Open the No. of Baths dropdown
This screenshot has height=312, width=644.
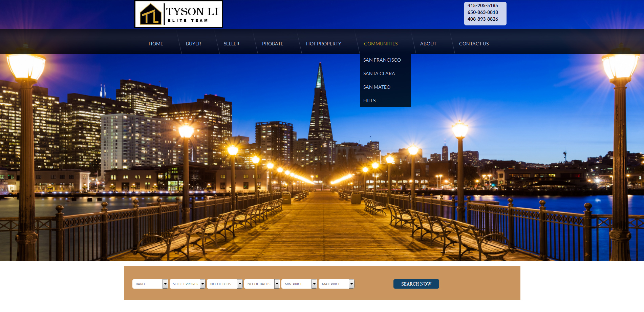262,284
